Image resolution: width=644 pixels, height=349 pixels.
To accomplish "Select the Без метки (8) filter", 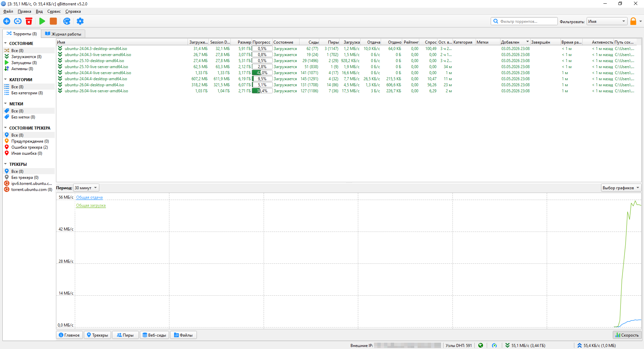I will [x=29, y=117].
